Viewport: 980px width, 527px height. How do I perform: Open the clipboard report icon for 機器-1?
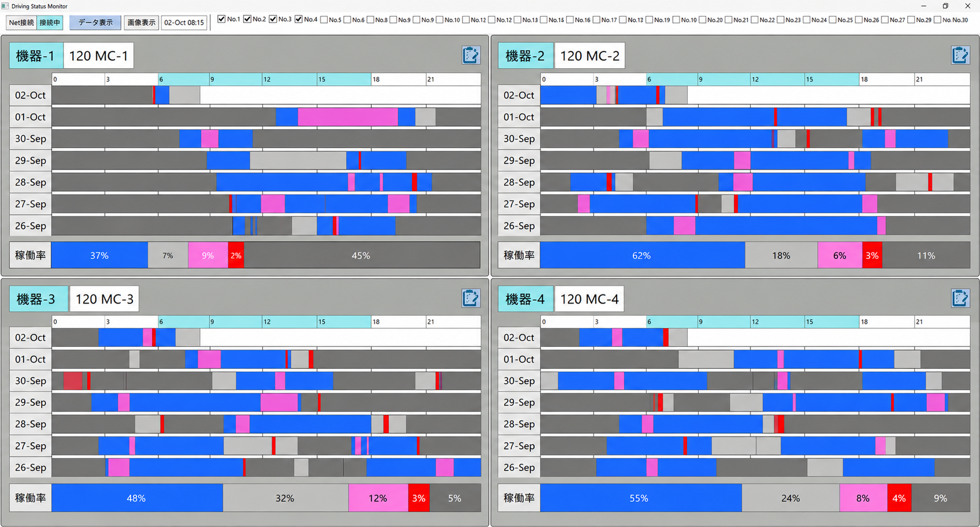471,55
